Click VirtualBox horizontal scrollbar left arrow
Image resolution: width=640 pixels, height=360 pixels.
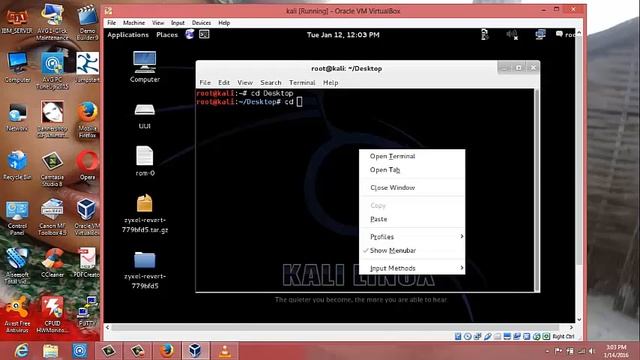point(107,327)
